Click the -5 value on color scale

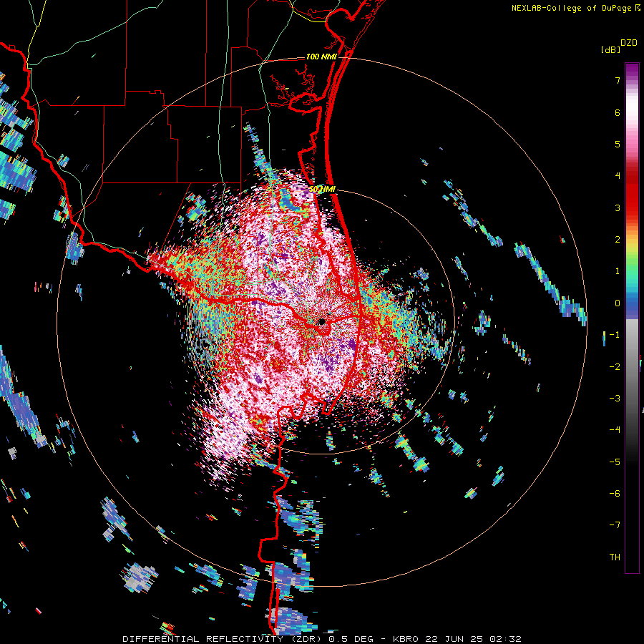pyautogui.click(x=615, y=462)
